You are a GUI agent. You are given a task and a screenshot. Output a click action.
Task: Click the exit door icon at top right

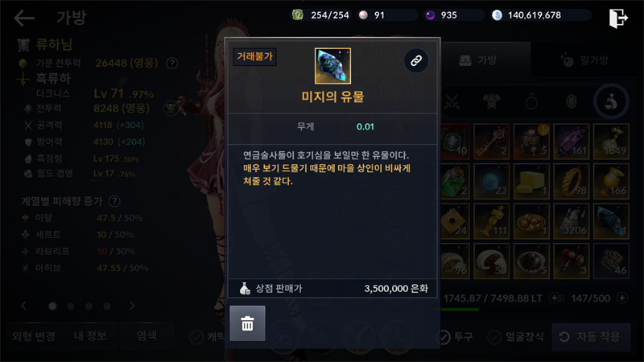pos(618,18)
